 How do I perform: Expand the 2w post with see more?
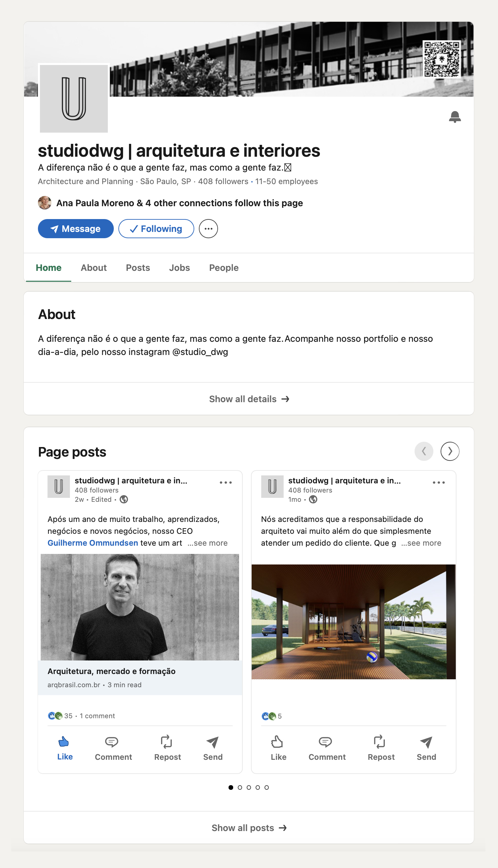[x=207, y=543]
